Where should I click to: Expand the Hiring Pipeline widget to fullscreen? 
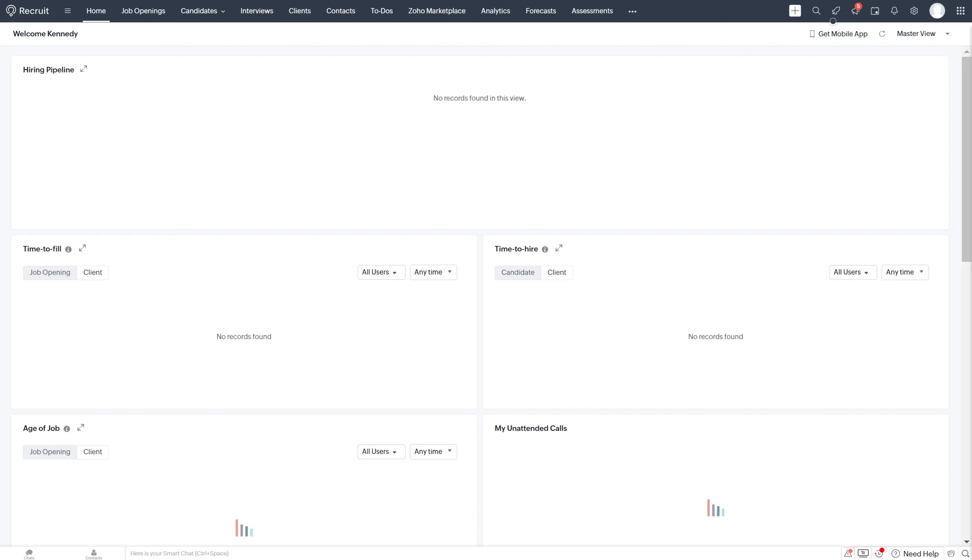pyautogui.click(x=84, y=69)
